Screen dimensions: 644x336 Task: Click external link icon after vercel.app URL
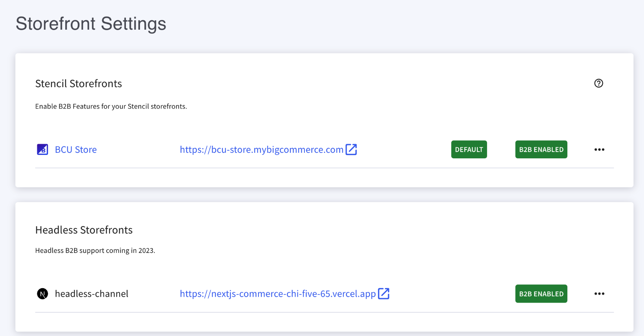click(384, 294)
